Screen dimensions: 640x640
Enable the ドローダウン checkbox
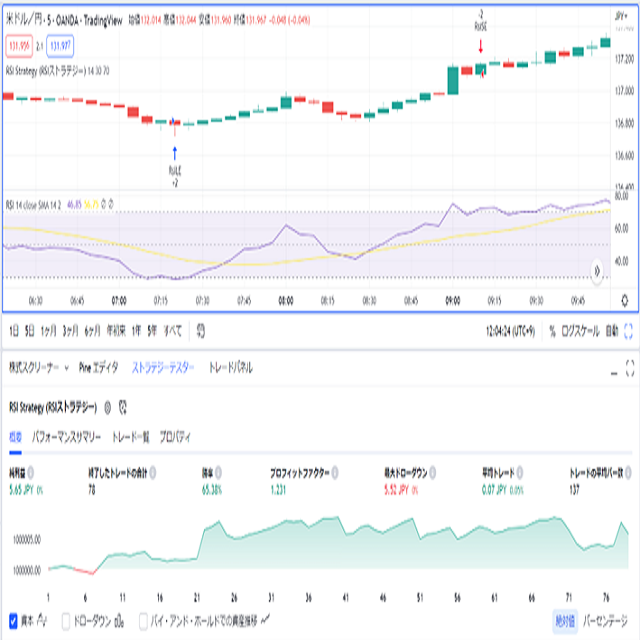66,621
